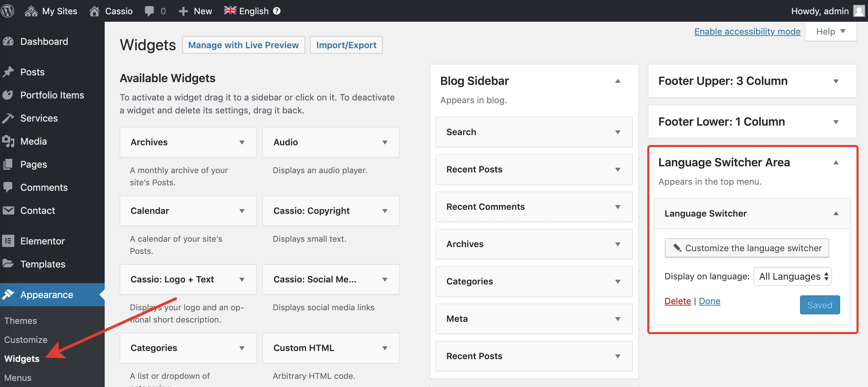The height and width of the screenshot is (387, 868).
Task: Open the Menus submenu item
Action: click(17, 377)
